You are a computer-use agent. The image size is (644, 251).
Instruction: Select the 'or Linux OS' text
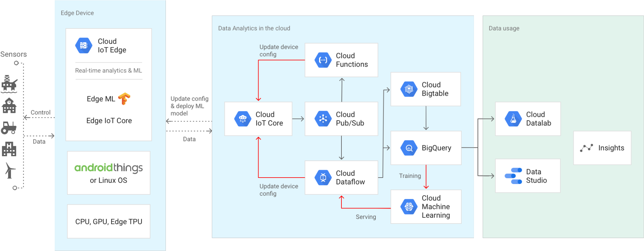[109, 180]
